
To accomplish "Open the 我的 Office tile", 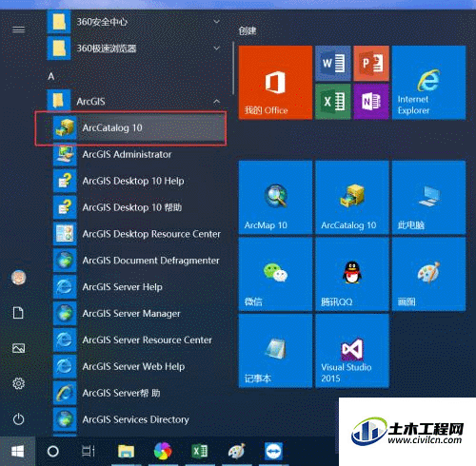I will 275,83.
